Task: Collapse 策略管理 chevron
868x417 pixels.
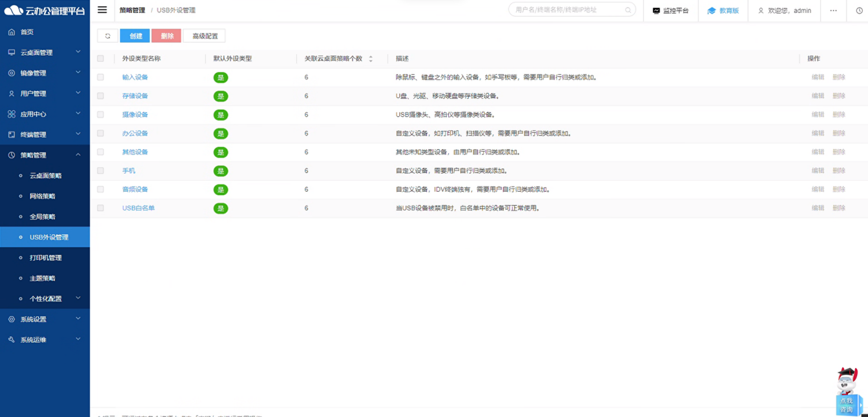Action: 78,154
